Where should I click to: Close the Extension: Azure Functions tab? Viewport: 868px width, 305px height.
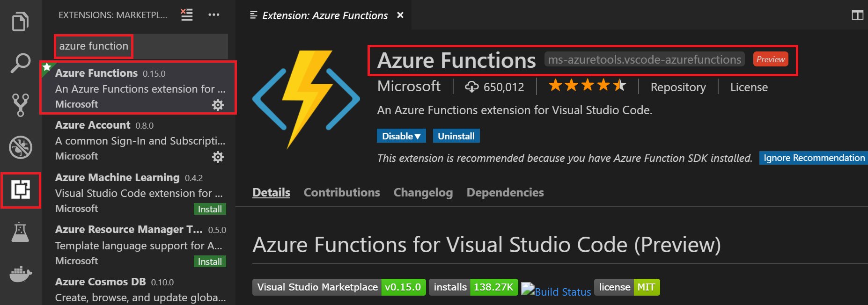click(400, 15)
